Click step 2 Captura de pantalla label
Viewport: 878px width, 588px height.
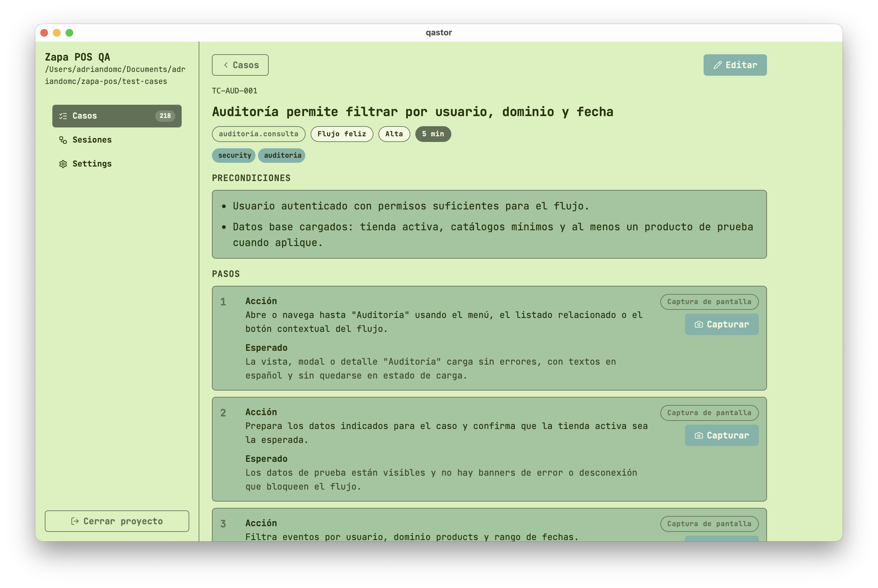[x=709, y=413]
